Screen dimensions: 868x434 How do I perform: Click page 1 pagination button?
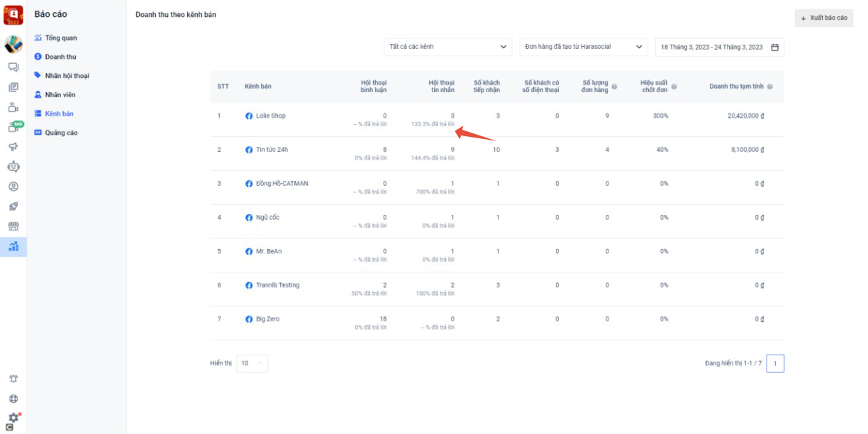[775, 363]
